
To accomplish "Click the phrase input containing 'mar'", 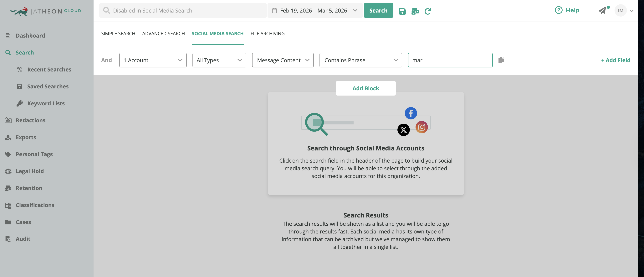I will pyautogui.click(x=450, y=60).
